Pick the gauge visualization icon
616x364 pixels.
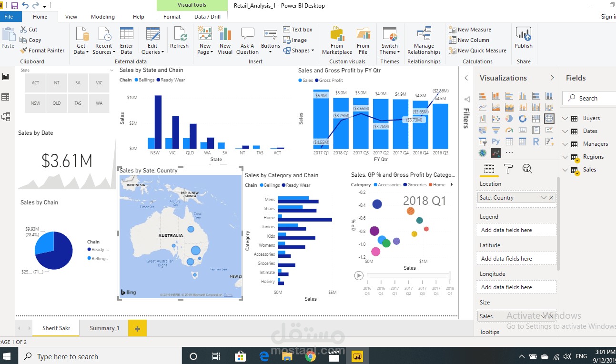(x=509, y=130)
